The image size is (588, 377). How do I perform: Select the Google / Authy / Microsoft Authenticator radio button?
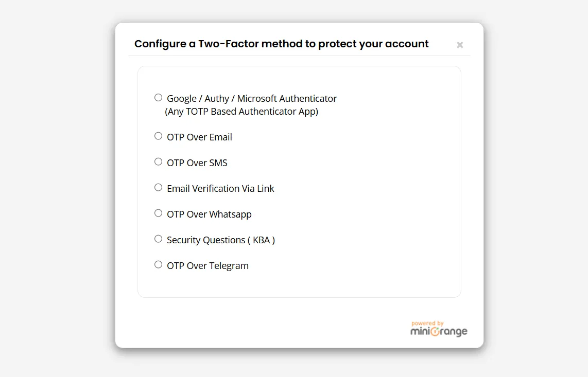coord(158,97)
